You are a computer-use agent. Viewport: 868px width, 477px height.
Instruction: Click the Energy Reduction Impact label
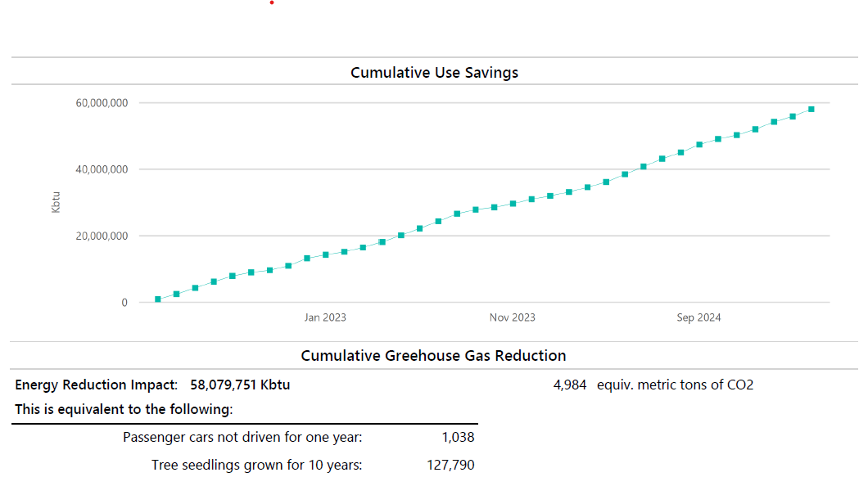coord(96,385)
